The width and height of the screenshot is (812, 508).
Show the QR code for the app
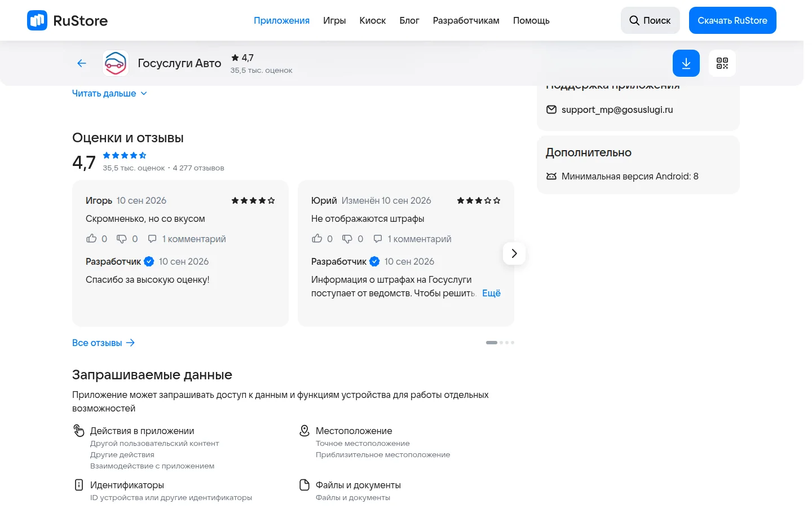722,63
